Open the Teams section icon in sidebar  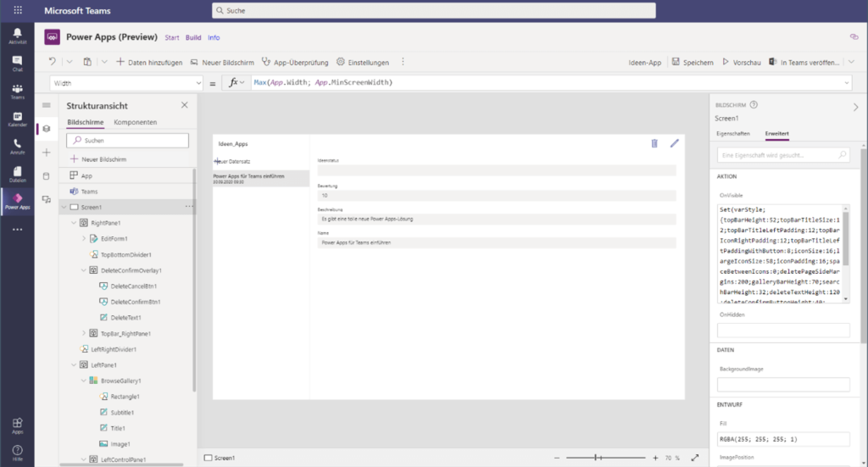point(17,92)
